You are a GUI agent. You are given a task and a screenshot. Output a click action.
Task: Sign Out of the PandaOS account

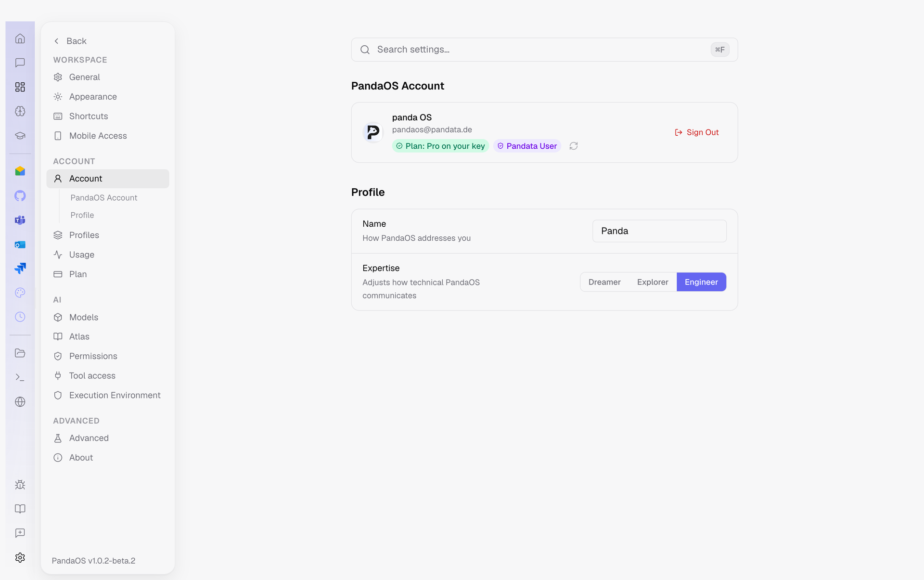(x=696, y=132)
